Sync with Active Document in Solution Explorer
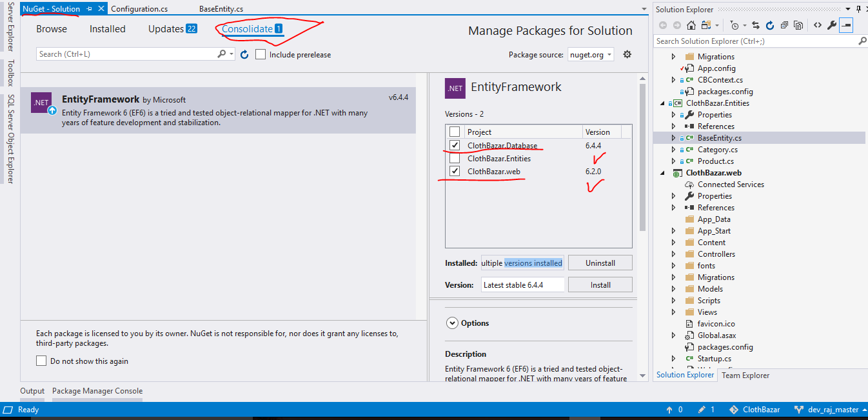Viewport: 868px width, 420px height. [756, 25]
